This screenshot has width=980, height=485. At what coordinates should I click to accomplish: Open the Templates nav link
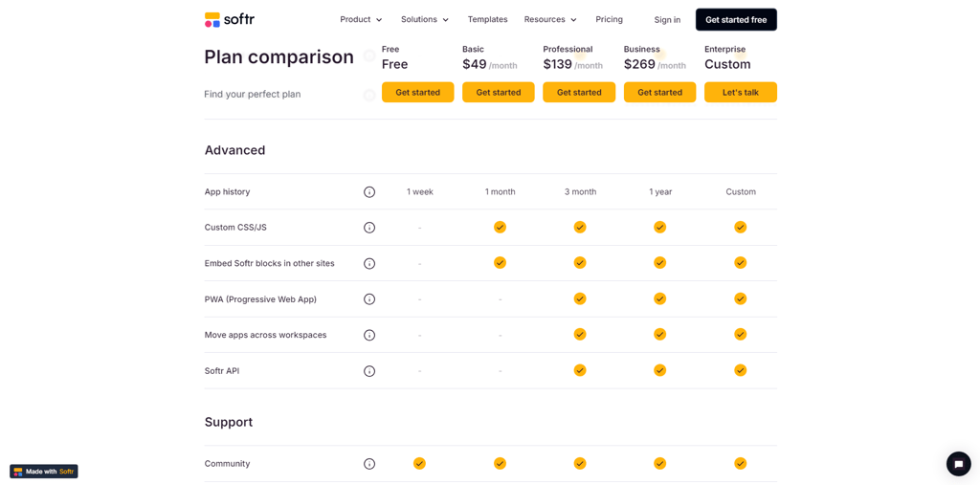click(487, 19)
